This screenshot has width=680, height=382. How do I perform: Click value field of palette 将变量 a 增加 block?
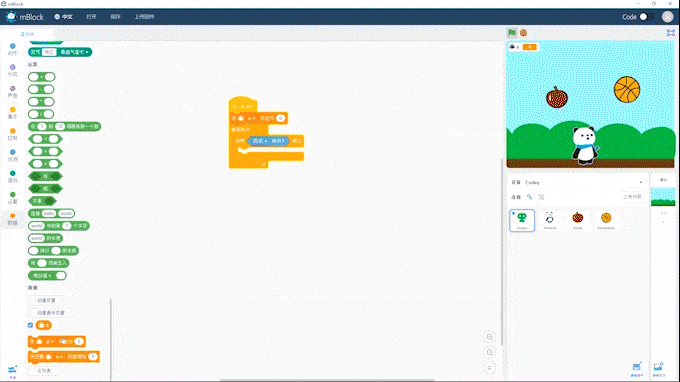pos(93,357)
